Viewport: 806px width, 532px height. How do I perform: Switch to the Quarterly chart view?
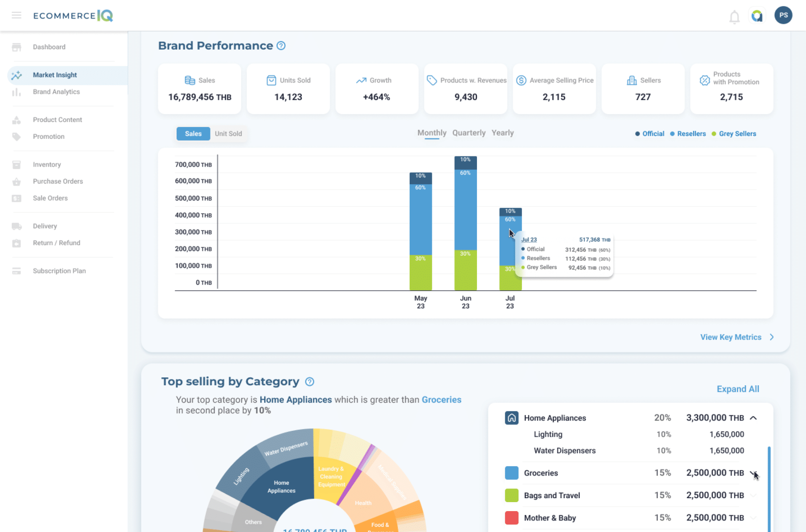pyautogui.click(x=469, y=133)
